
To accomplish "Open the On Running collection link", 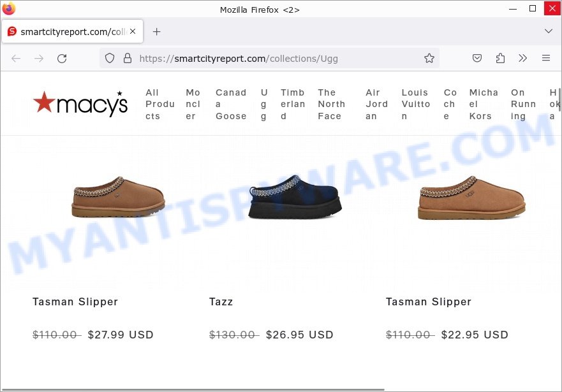I will click(x=523, y=104).
